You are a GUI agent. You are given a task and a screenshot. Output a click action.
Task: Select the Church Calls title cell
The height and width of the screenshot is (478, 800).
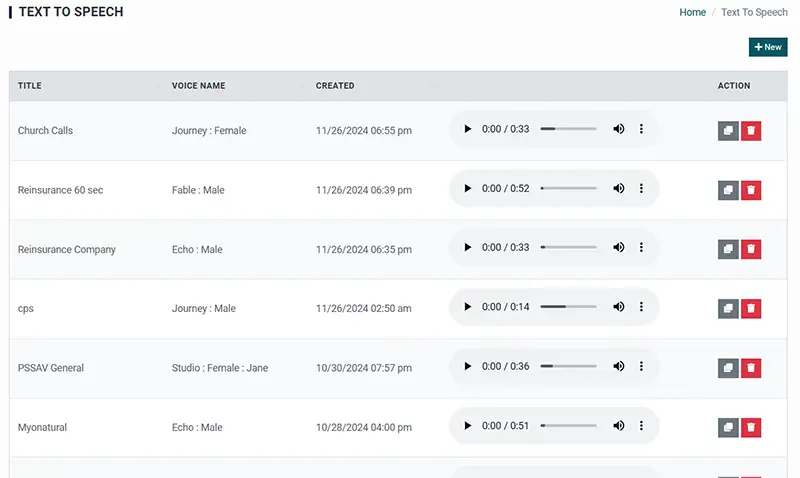[x=45, y=131]
